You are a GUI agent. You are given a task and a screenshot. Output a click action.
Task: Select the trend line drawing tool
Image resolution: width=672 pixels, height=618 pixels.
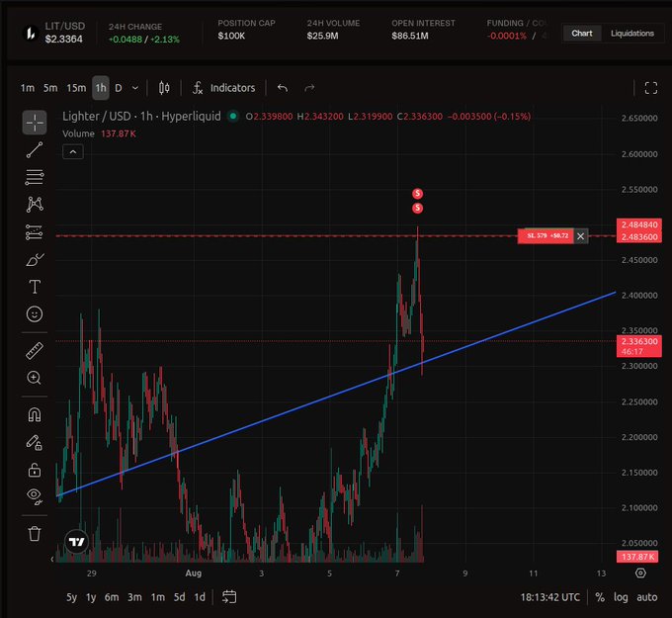point(35,150)
